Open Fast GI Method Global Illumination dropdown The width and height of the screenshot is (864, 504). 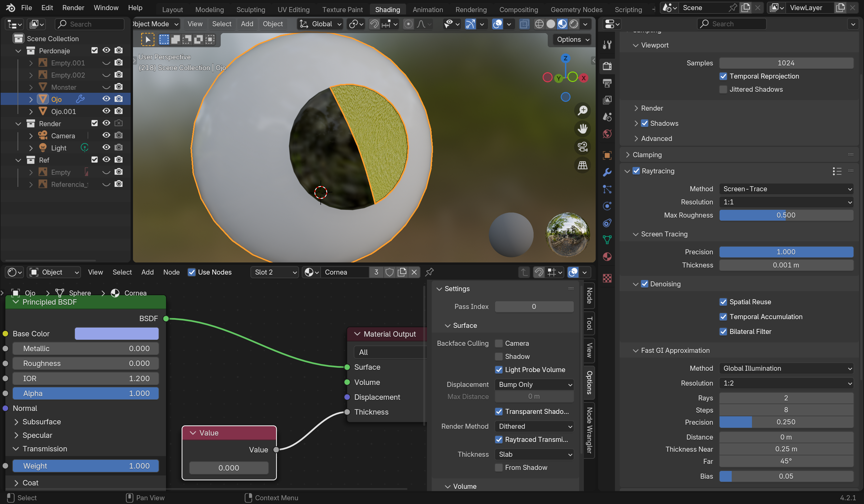click(x=786, y=369)
